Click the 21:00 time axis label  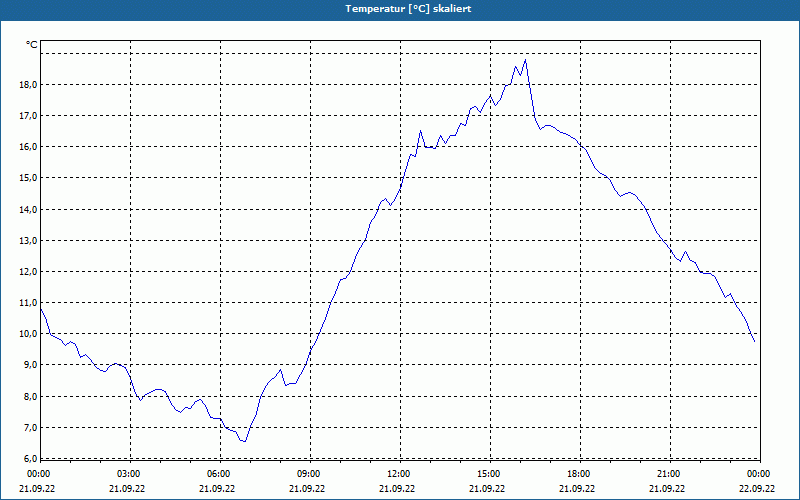[x=668, y=474]
